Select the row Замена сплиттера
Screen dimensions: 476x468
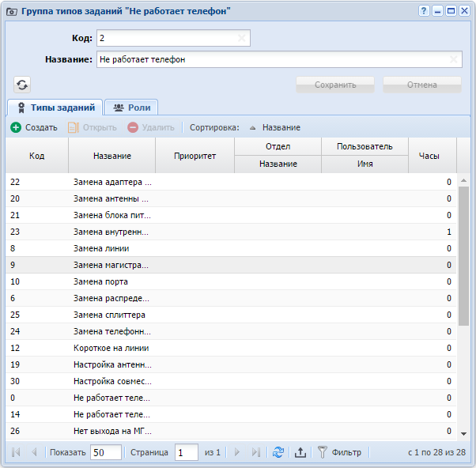pos(231,315)
